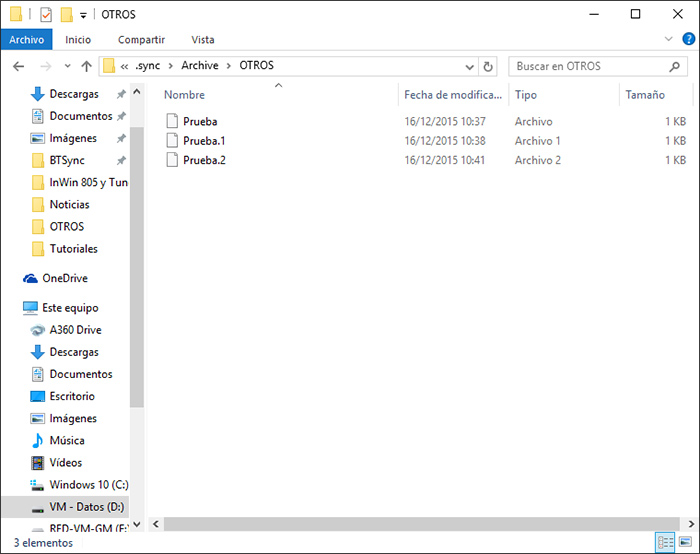Image resolution: width=700 pixels, height=554 pixels.
Task: Expand the ribbon with the chevron
Action: click(x=669, y=39)
